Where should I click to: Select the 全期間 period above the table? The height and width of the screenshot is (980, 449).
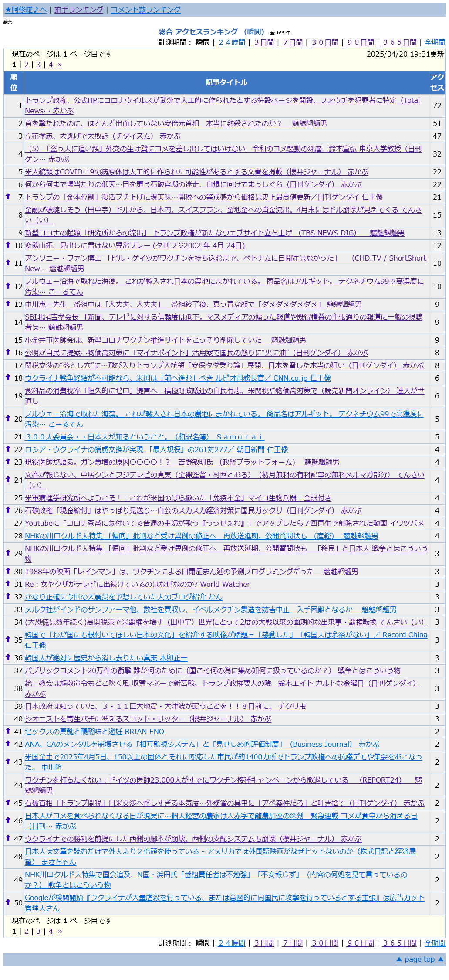(x=435, y=42)
